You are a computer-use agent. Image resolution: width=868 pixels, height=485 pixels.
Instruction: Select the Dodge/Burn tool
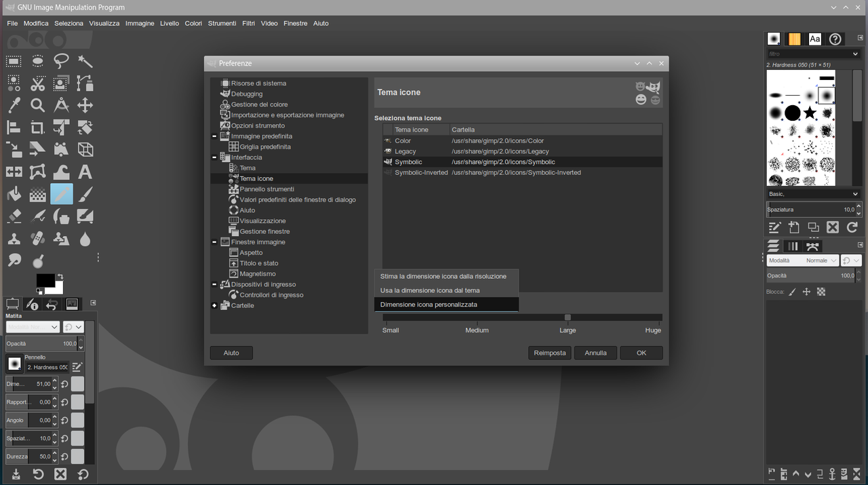click(37, 260)
